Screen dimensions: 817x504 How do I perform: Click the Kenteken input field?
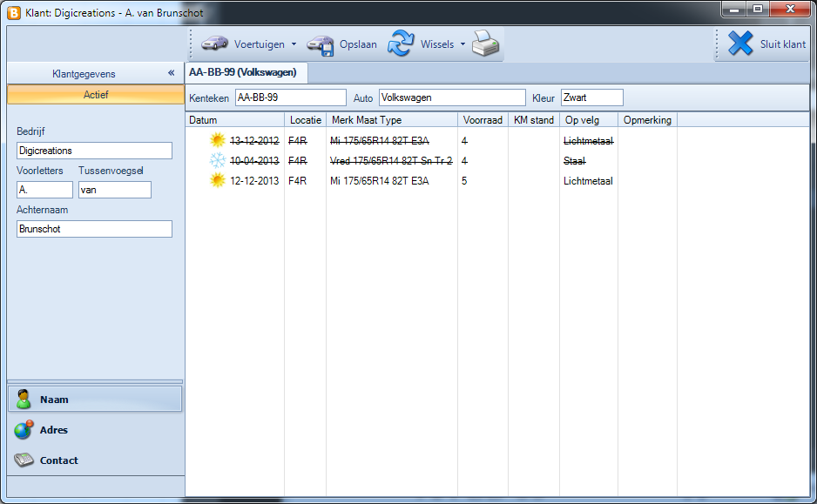(x=291, y=97)
